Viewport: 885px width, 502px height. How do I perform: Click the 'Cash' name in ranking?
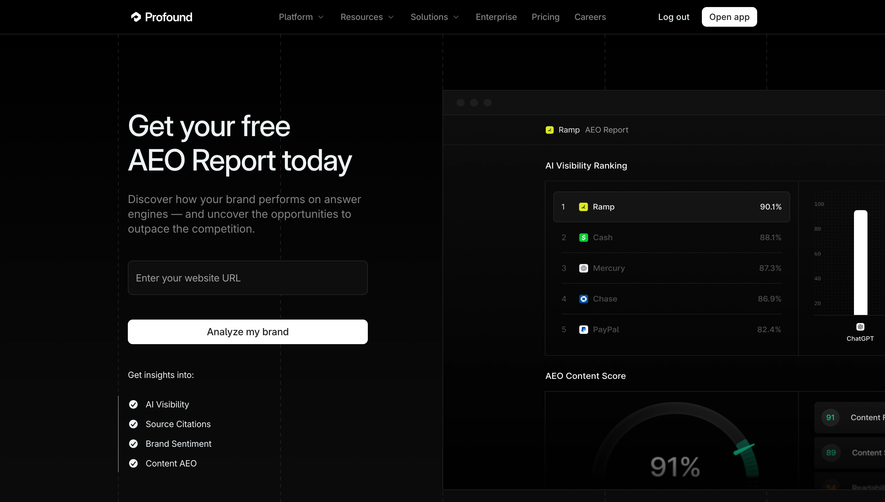602,238
